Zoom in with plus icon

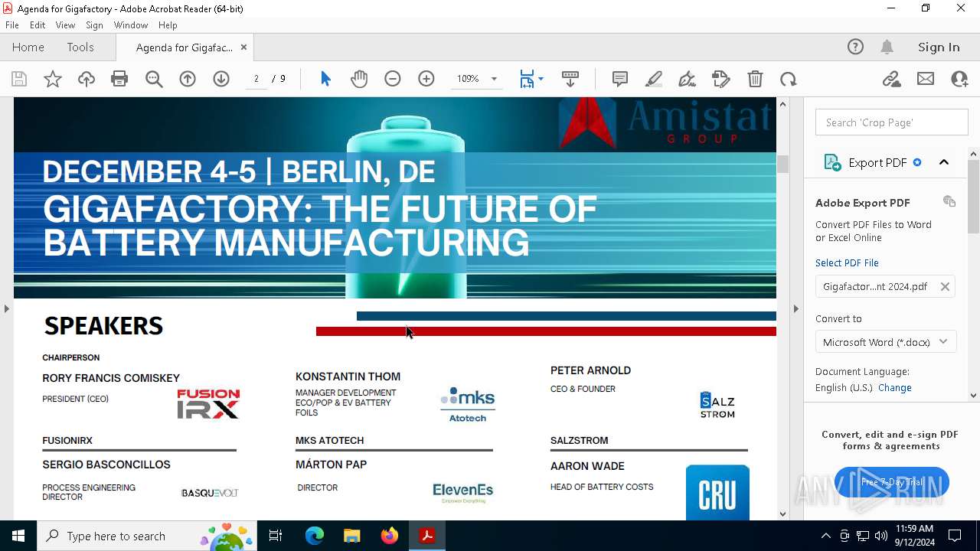click(426, 79)
